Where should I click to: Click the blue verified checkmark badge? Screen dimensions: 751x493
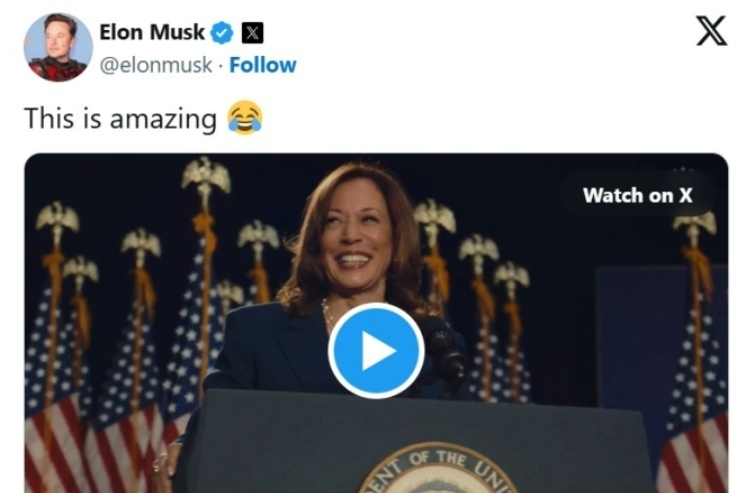pyautogui.click(x=222, y=33)
